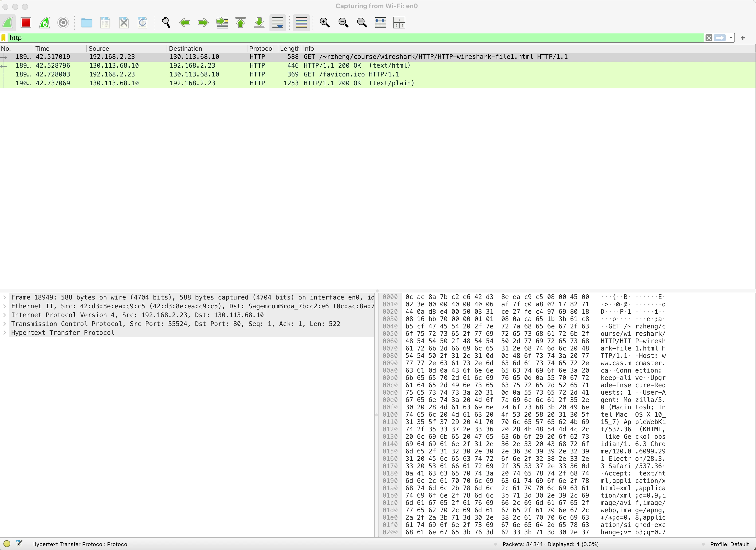The width and height of the screenshot is (756, 550).
Task: Open Find a packet magnifier
Action: point(166,23)
